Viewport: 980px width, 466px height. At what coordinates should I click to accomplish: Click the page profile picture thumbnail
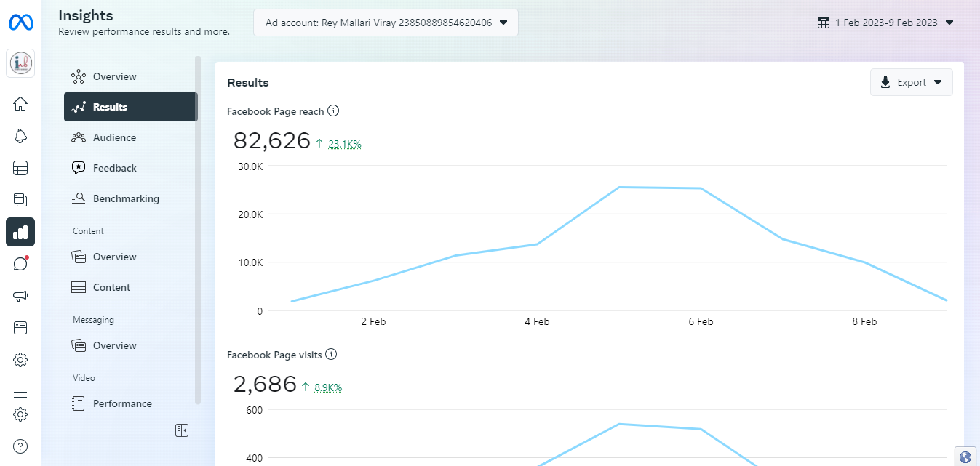[20, 63]
